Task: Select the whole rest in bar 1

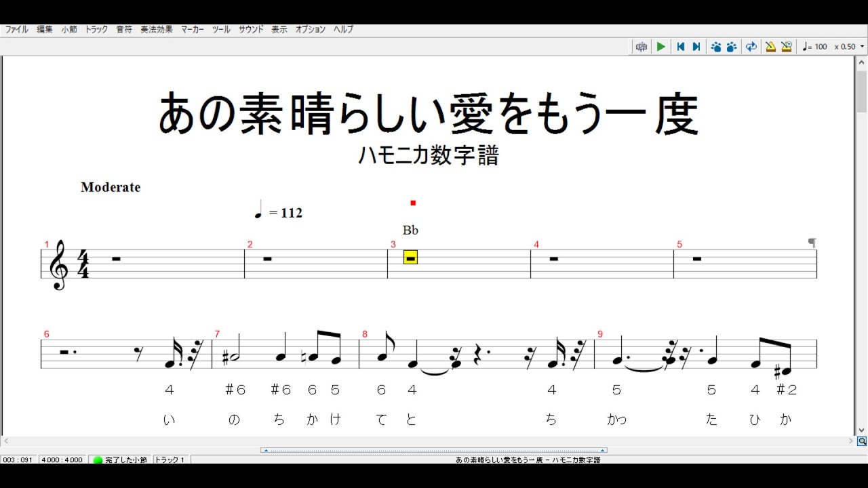Action: (x=116, y=258)
